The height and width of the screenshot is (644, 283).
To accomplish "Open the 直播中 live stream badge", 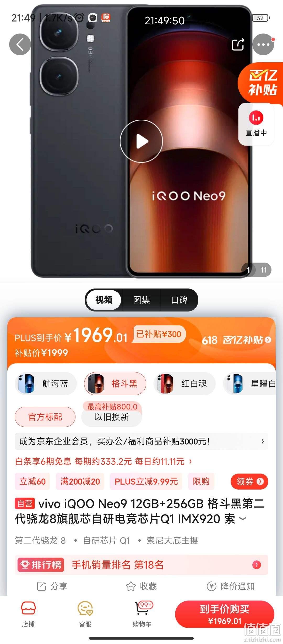I will tap(256, 124).
